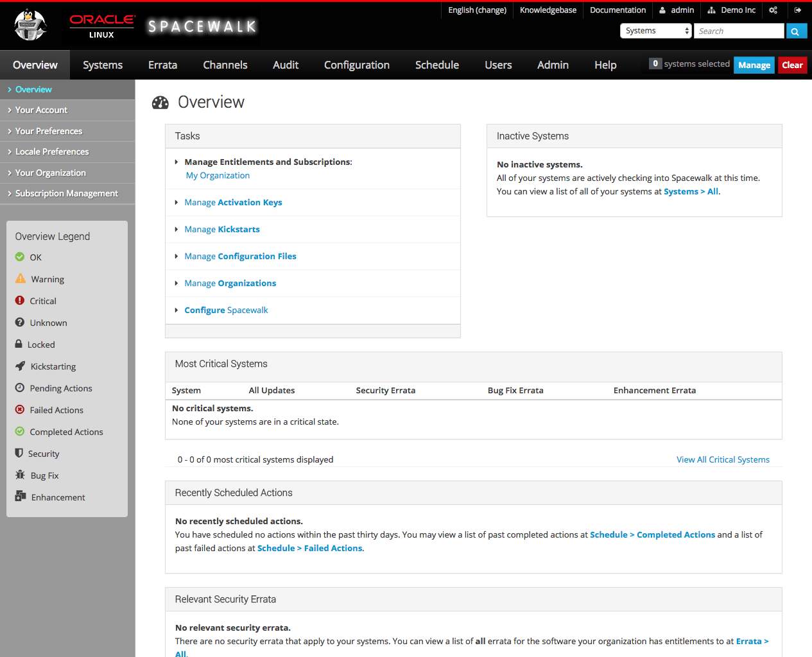The image size is (812, 657).
Task: Expand the Your Preferences sidebar item
Action: [x=67, y=131]
